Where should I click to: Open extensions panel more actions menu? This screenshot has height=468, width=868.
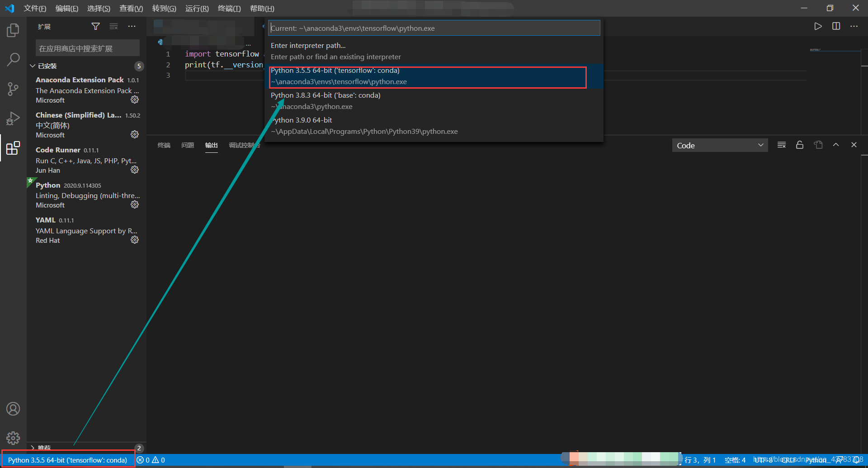pos(132,27)
